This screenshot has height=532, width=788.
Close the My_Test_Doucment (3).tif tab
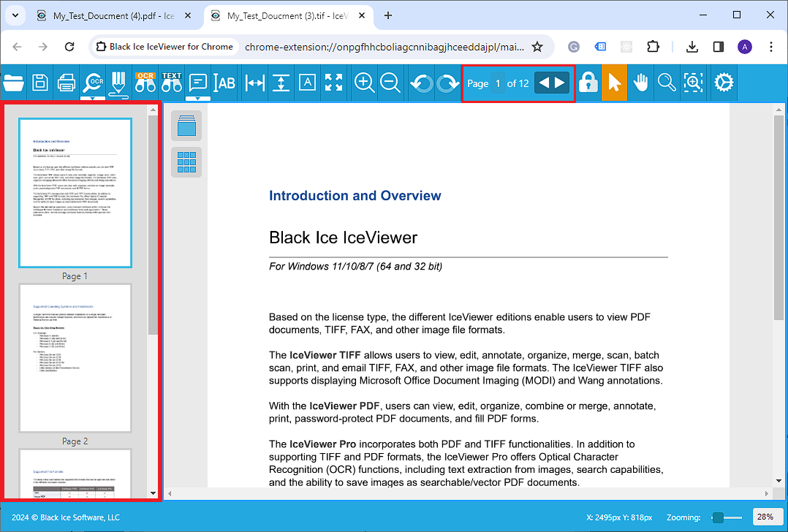pos(361,15)
